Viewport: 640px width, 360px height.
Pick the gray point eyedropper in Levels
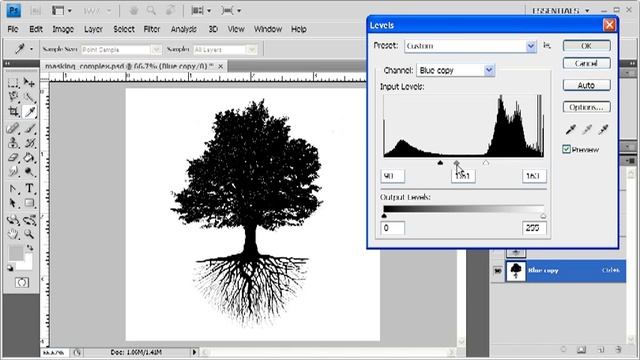587,130
